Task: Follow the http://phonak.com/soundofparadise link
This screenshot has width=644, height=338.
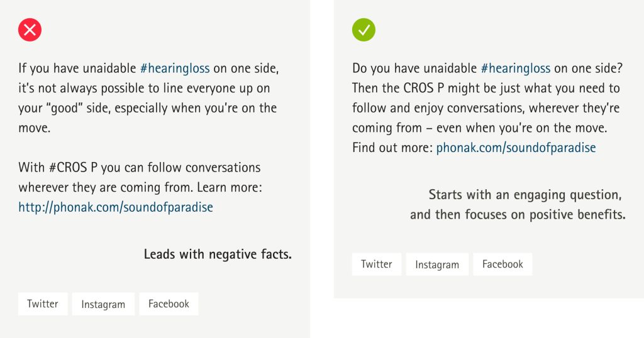Action: coord(116,207)
